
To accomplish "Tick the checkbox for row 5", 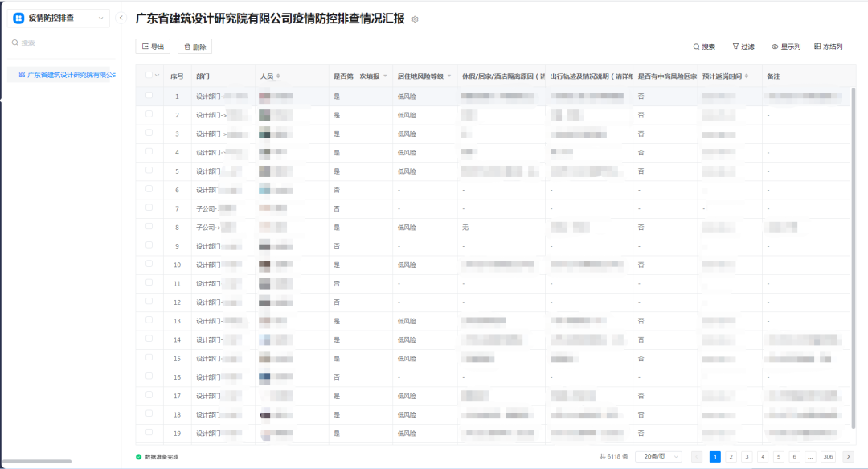I will [149, 171].
